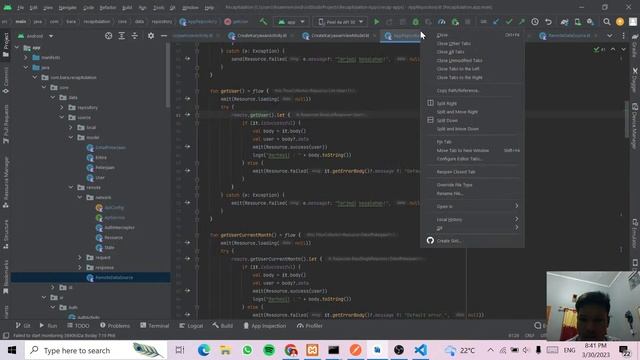Image resolution: width=640 pixels, height=360 pixels.
Task: Open the Profiler tool window button
Action: point(309,325)
